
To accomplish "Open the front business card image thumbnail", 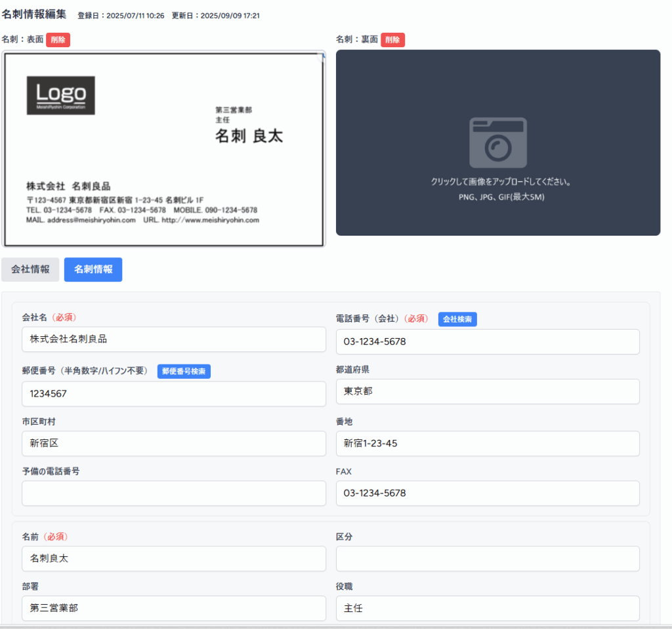I will click(164, 149).
